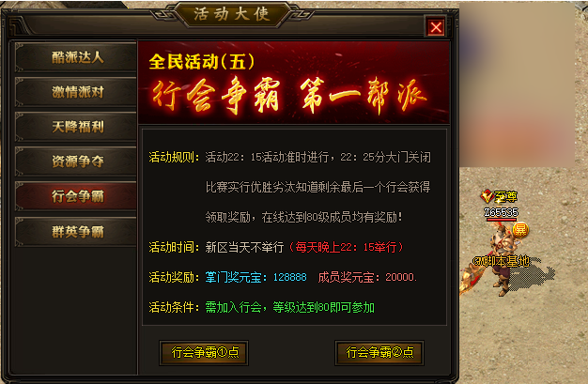
Task: Click the 行会争霸①点 teleport button
Action: [x=204, y=352]
